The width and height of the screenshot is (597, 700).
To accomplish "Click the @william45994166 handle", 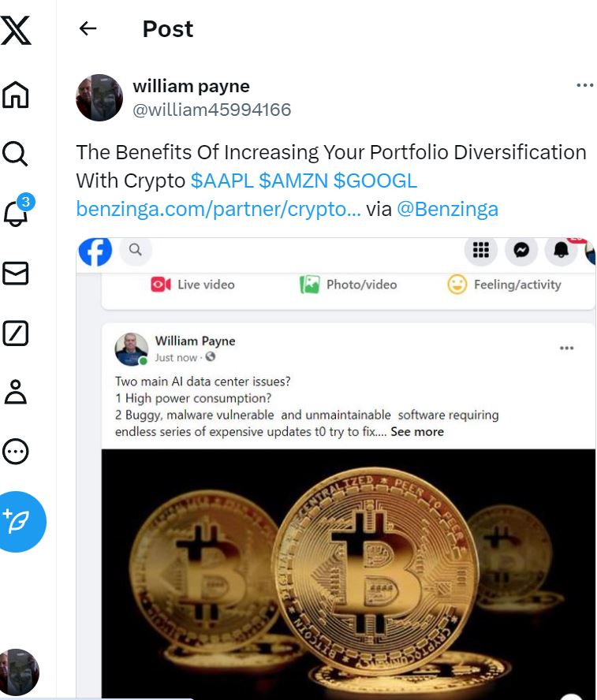I will (211, 110).
